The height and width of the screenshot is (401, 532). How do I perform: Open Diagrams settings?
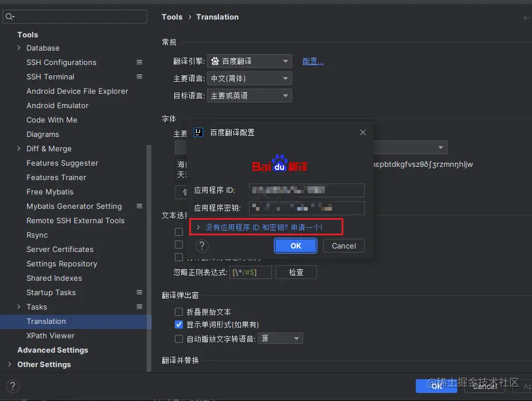coord(43,135)
